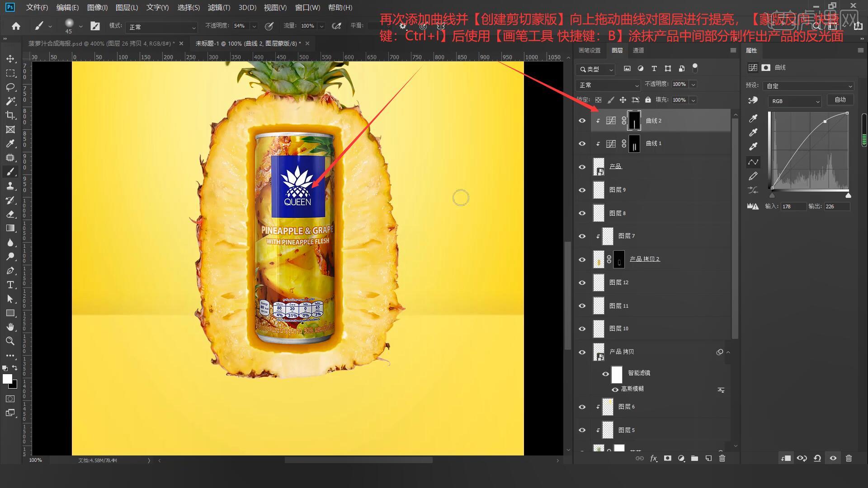This screenshot has width=868, height=488.
Task: Click the curves 输入 value field
Action: click(793, 206)
